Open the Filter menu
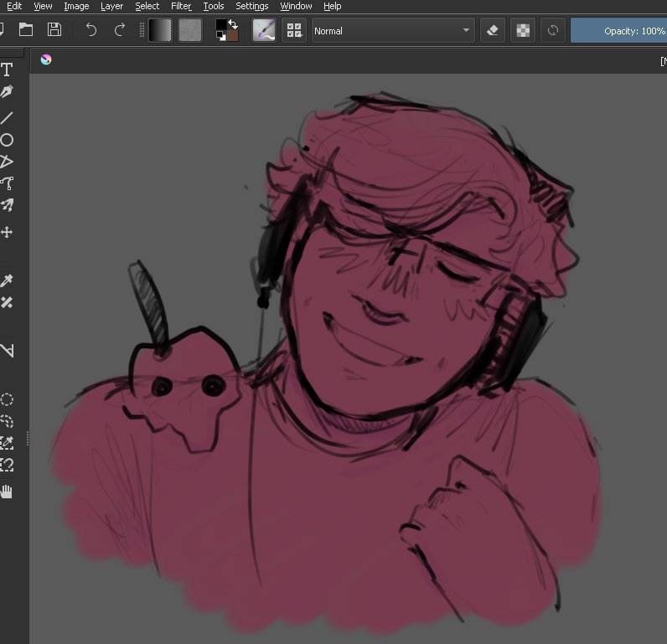The height and width of the screenshot is (644, 667). [x=181, y=6]
